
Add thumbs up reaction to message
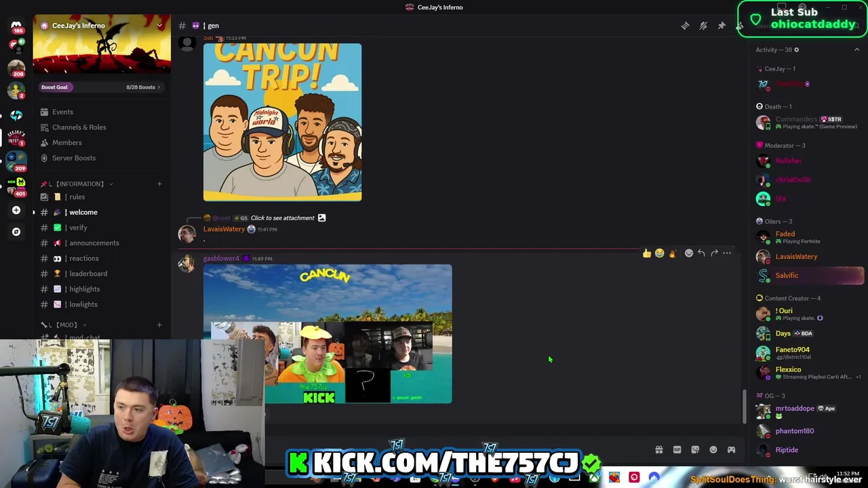point(647,253)
